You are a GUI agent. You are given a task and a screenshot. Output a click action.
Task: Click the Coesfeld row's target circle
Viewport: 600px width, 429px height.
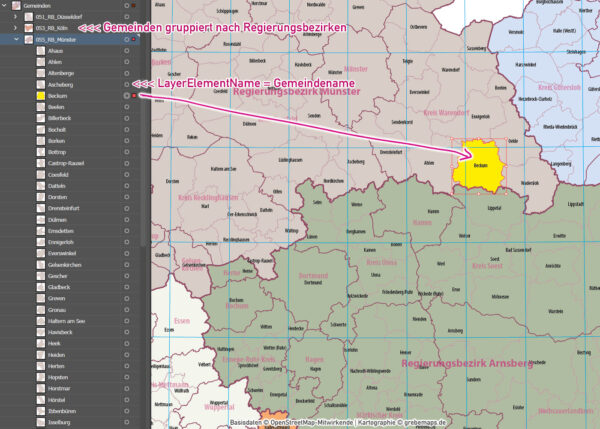[127, 175]
